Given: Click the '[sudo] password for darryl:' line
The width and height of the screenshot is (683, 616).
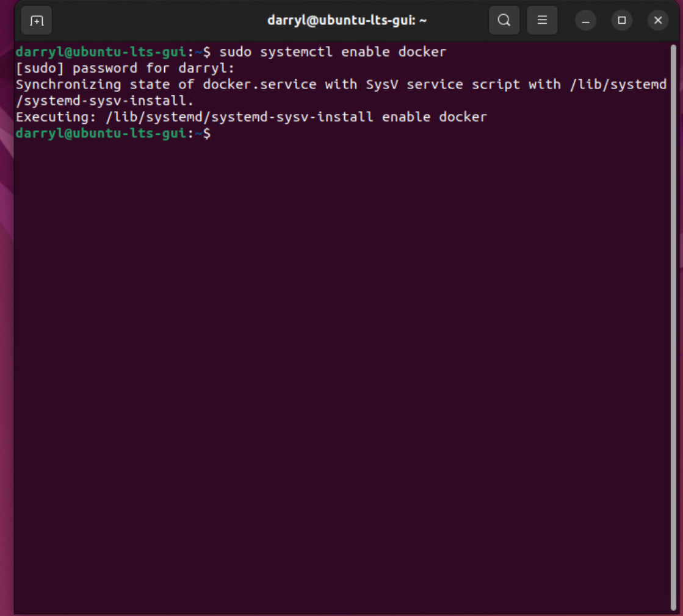Looking at the screenshot, I should point(125,68).
